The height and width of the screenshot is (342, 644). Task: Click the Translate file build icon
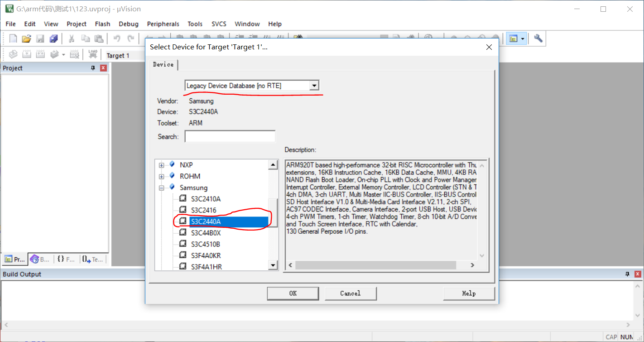[x=13, y=55]
